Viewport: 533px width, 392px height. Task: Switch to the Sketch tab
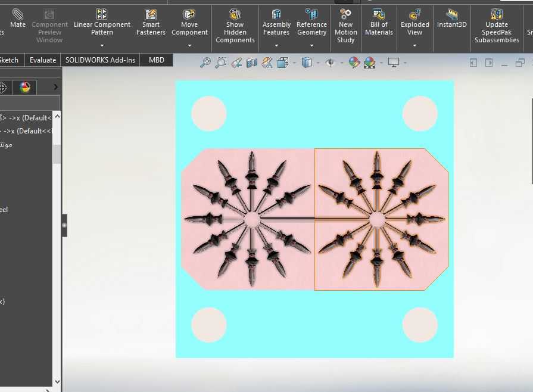tap(10, 60)
